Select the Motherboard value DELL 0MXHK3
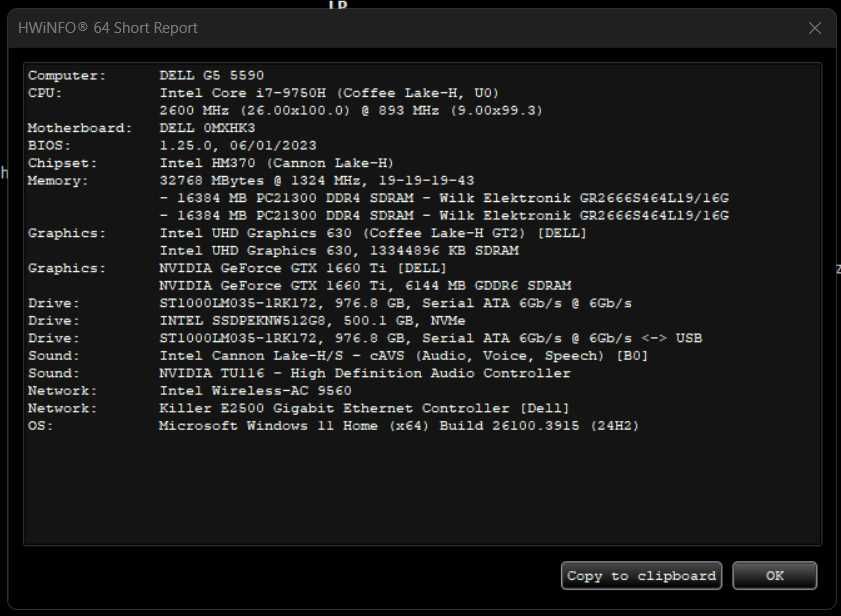This screenshot has height=616, width=841. point(207,128)
